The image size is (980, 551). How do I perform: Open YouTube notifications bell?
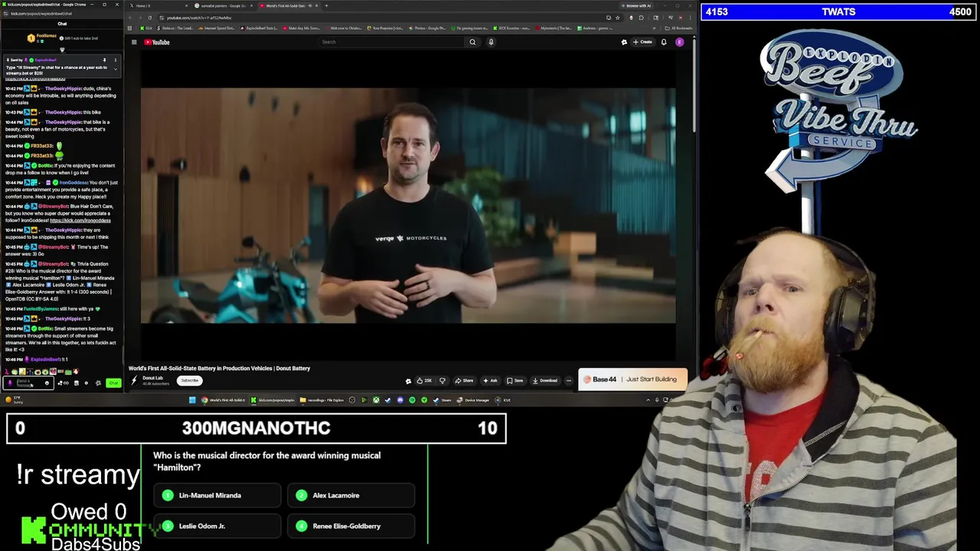tap(664, 42)
